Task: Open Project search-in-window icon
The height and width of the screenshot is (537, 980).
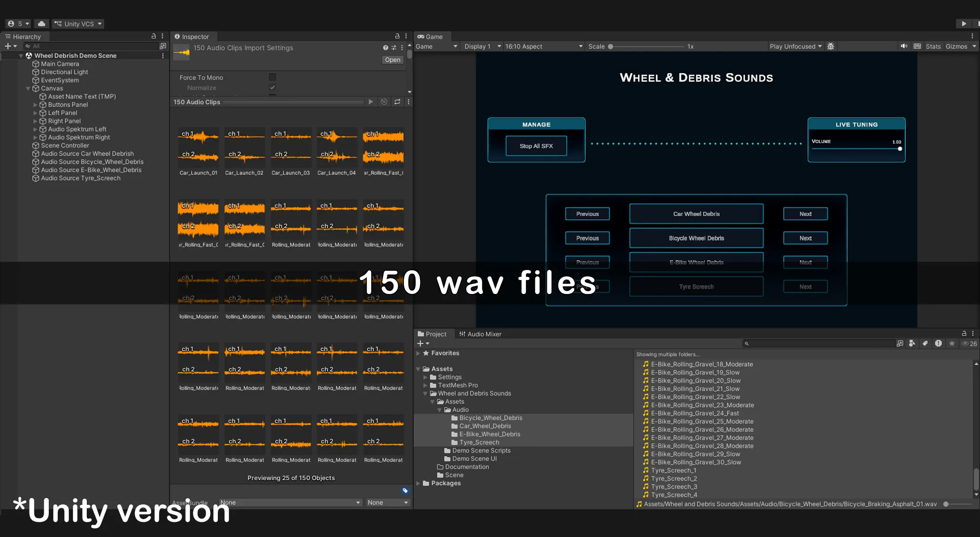Action: [x=900, y=344]
